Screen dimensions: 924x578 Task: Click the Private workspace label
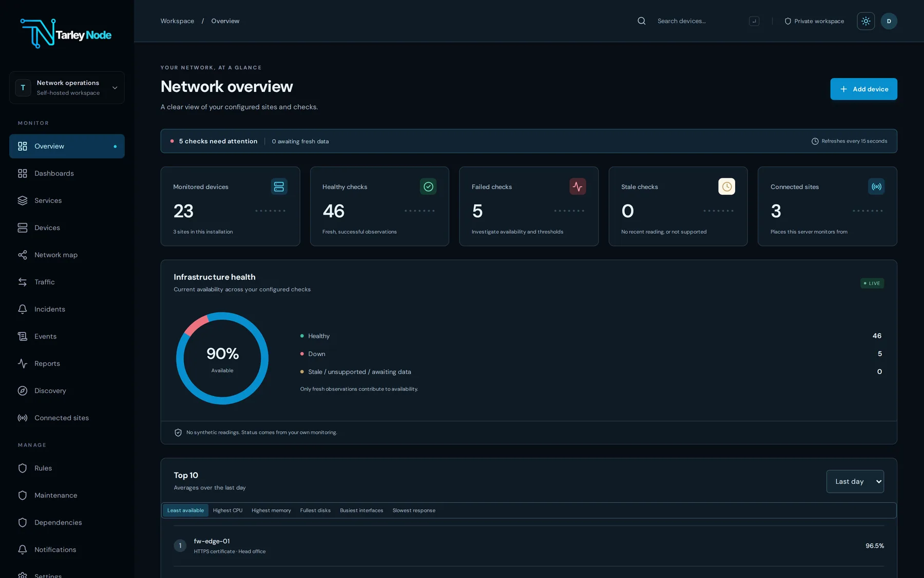[819, 22]
